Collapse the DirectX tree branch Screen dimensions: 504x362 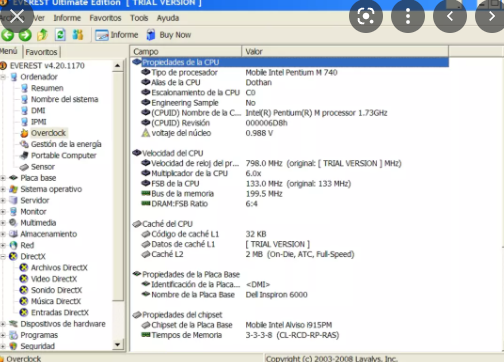[3, 257]
